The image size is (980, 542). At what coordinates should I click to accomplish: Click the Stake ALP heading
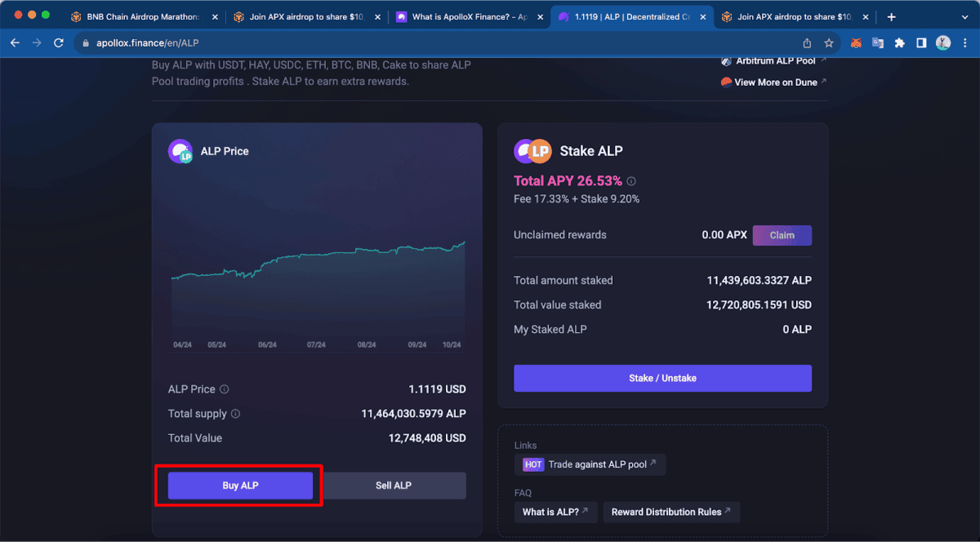tap(591, 151)
